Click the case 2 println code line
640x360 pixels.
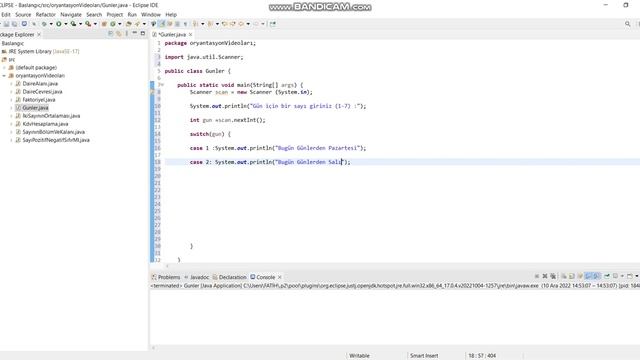270,162
